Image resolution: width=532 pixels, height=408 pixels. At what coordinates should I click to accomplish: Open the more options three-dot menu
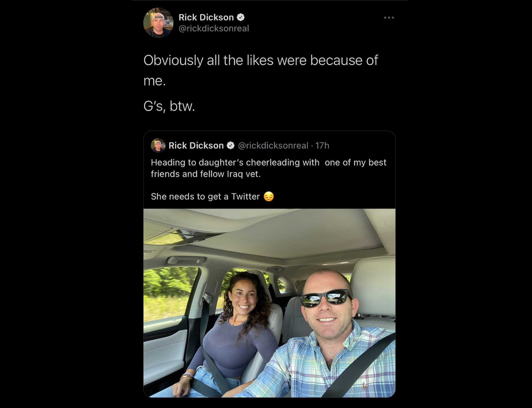(389, 18)
